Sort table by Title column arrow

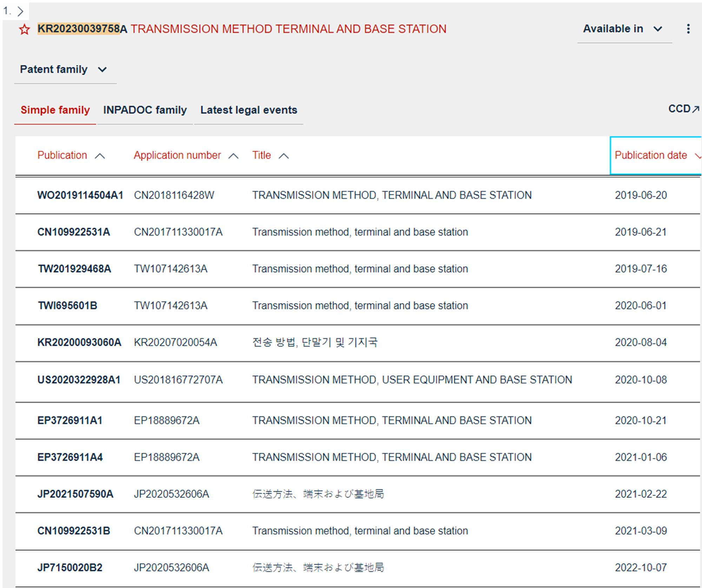[284, 156]
